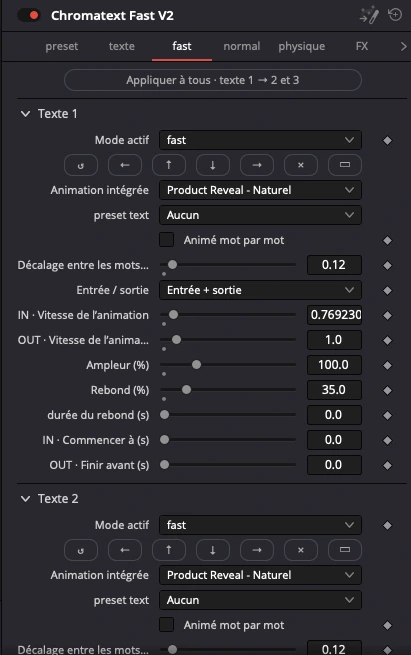411x655 pixels.
Task: Open Texte 2 Mode actif dropdown
Action: pos(260,525)
